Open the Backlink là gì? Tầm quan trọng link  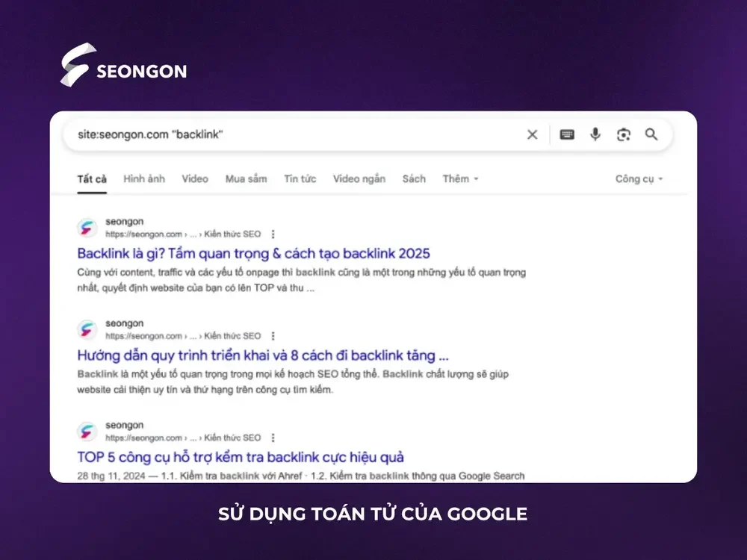tap(253, 253)
